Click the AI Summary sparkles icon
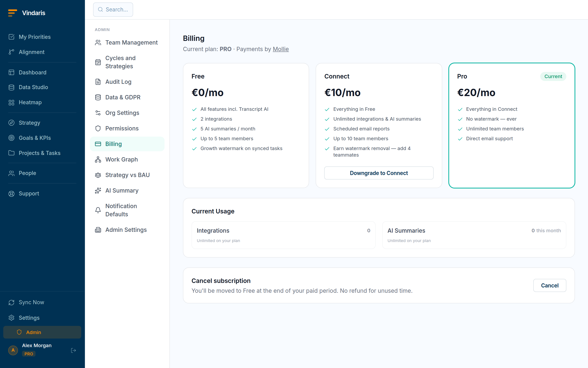 pyautogui.click(x=98, y=191)
